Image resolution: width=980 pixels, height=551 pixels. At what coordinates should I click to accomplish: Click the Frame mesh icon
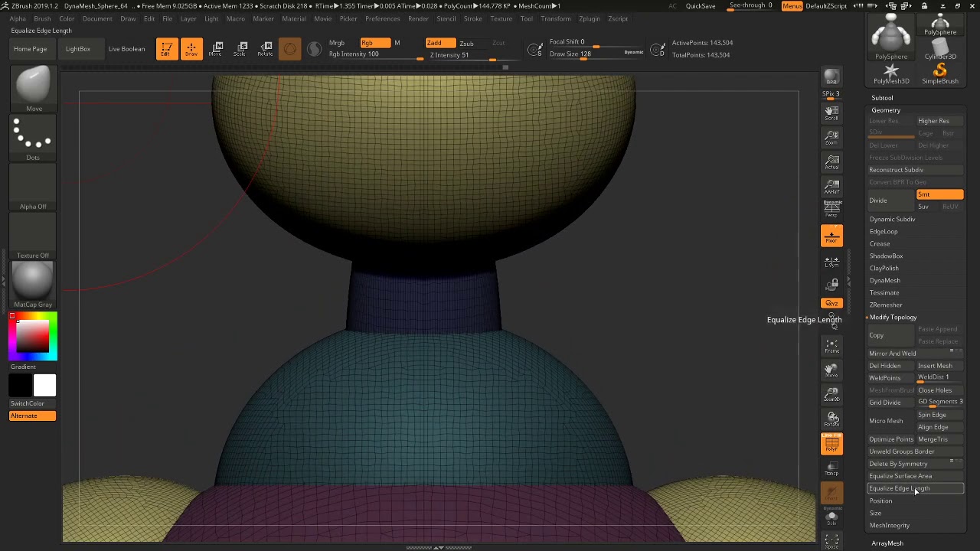[x=831, y=346]
